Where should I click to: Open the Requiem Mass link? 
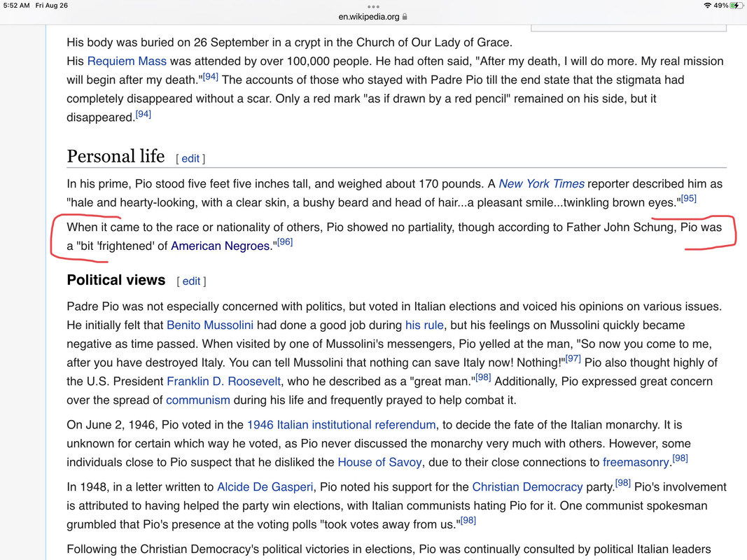pyautogui.click(x=127, y=61)
